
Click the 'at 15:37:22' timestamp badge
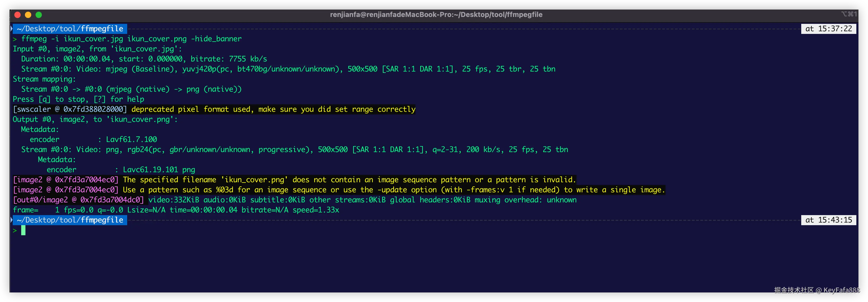[828, 29]
